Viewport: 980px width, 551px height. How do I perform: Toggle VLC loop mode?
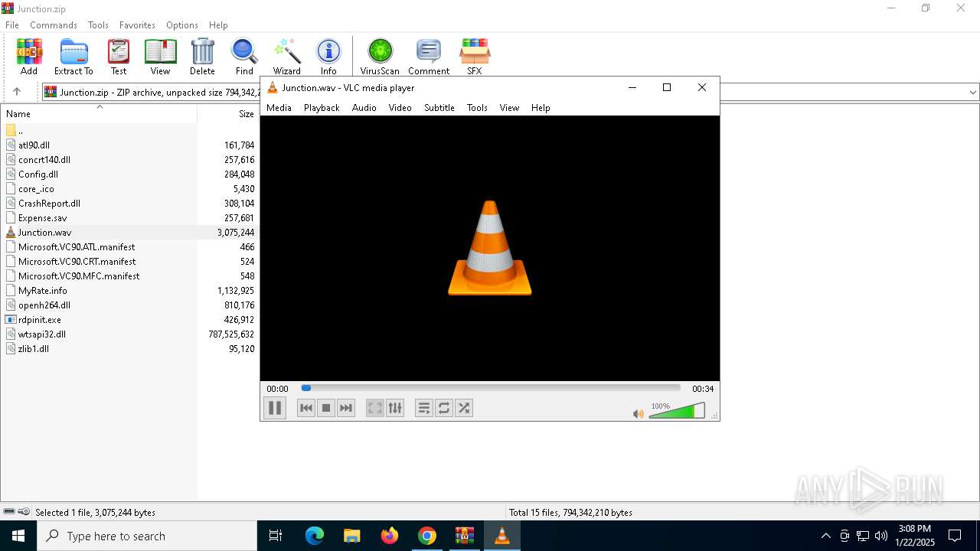(444, 408)
